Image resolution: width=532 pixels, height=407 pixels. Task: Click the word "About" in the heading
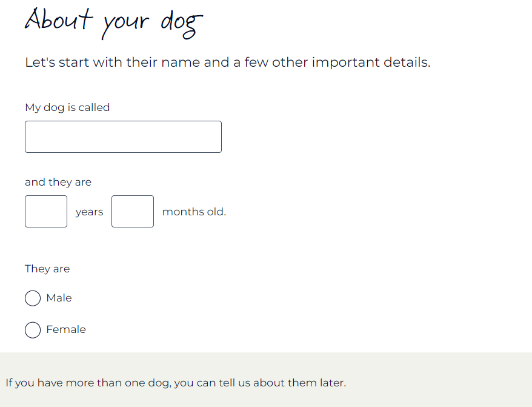tap(59, 19)
